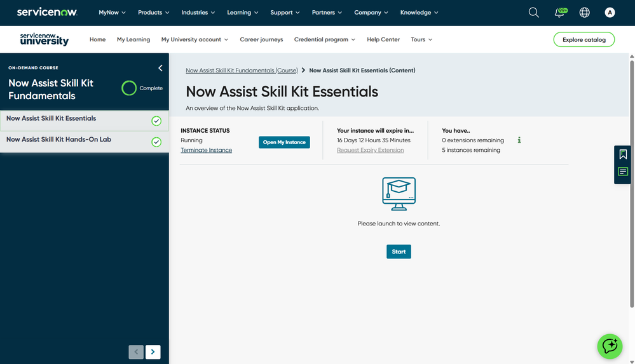Click the 'Running' instance status text
Image resolution: width=635 pixels, height=364 pixels.
(191, 140)
